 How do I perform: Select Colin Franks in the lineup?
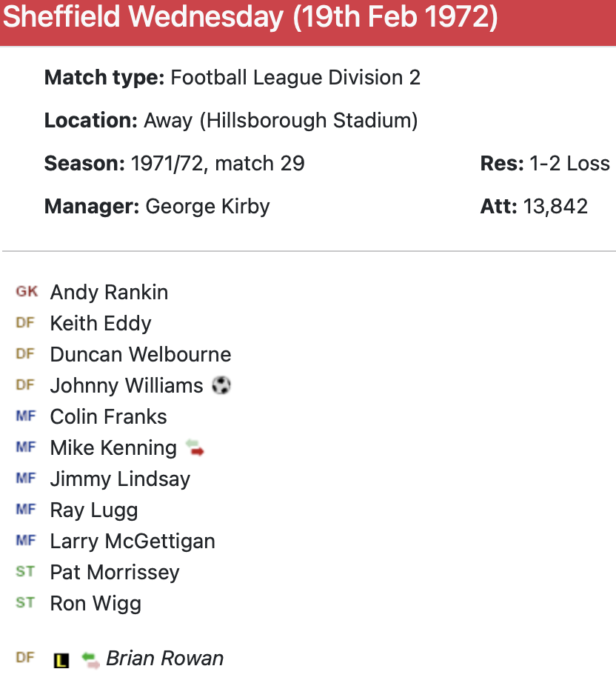pos(108,417)
